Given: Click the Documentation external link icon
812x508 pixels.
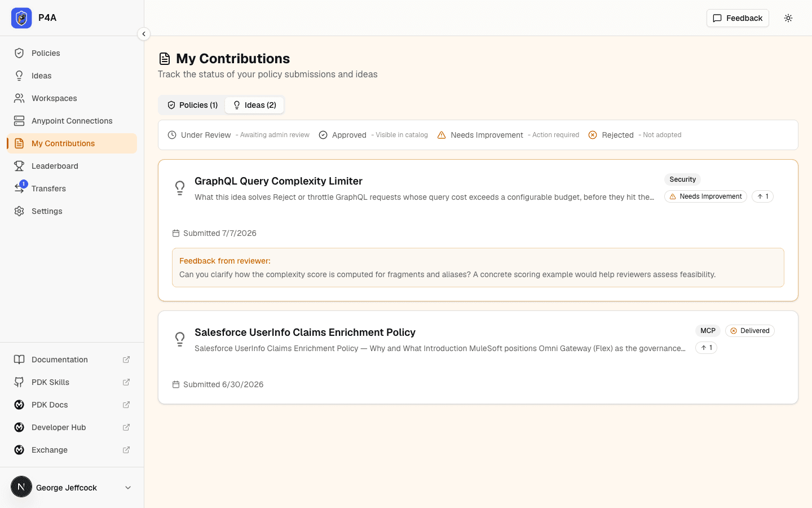Looking at the screenshot, I should (126, 360).
